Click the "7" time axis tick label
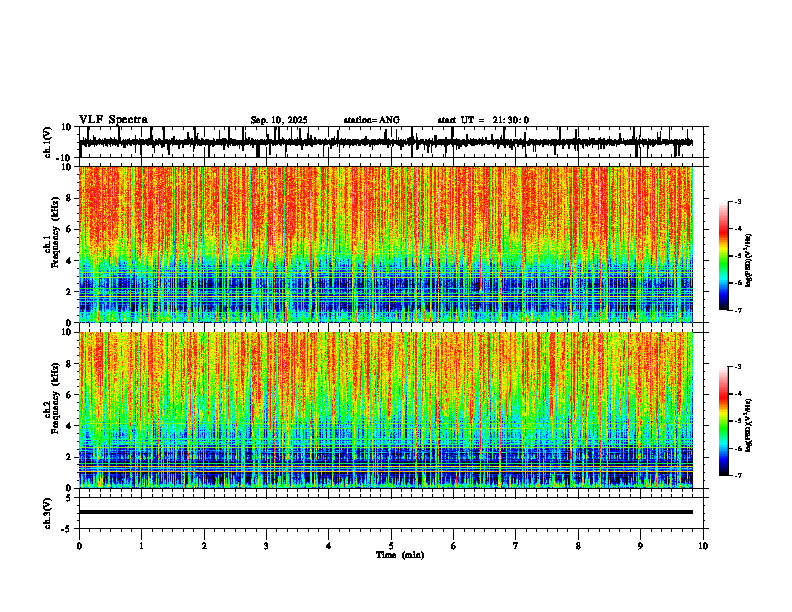The image size is (792, 612). pyautogui.click(x=516, y=546)
